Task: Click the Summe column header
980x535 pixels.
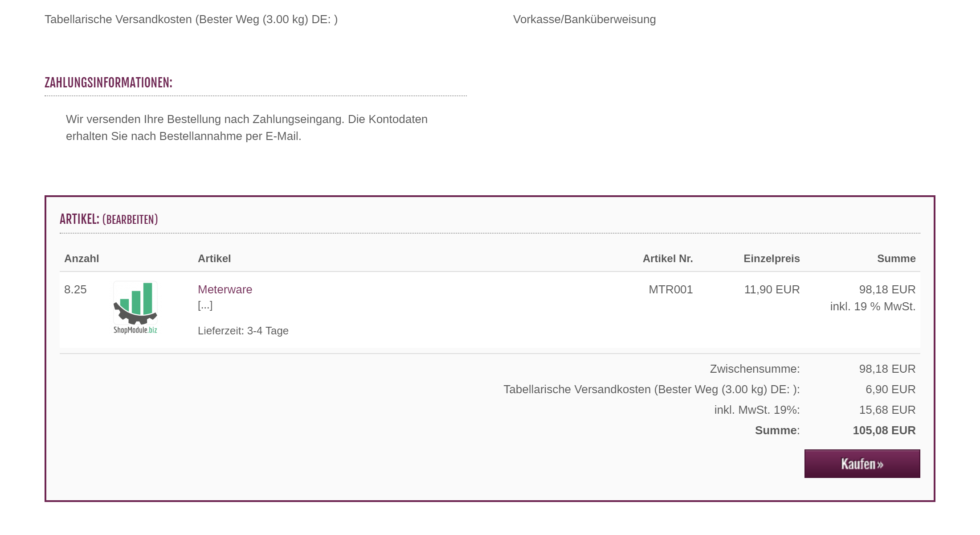Action: pyautogui.click(x=896, y=259)
